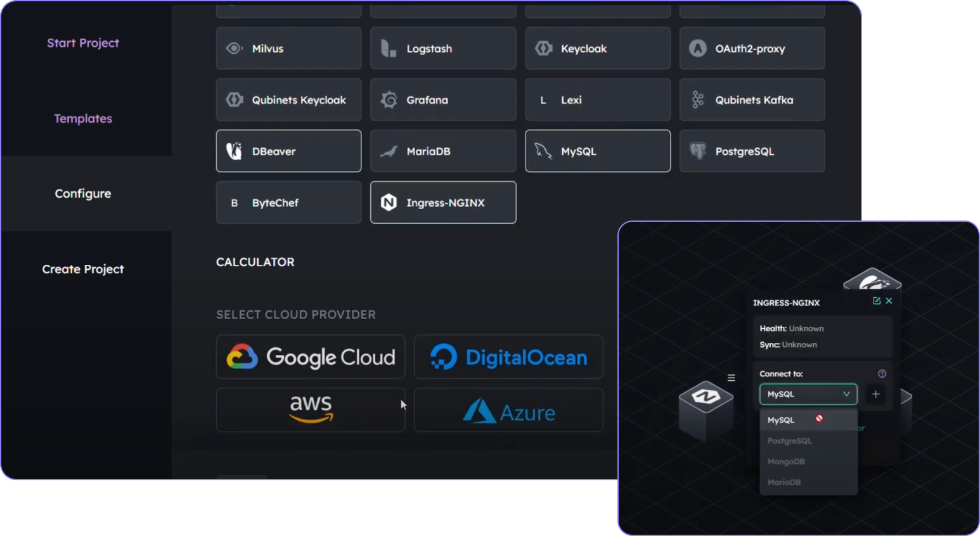
Task: Click the DBeaver beaver icon
Action: pos(234,151)
